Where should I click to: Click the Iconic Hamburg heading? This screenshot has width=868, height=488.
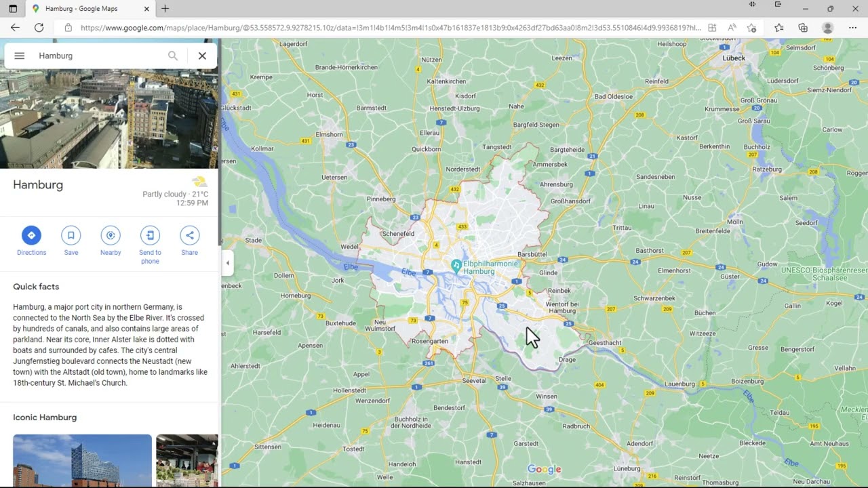45,418
